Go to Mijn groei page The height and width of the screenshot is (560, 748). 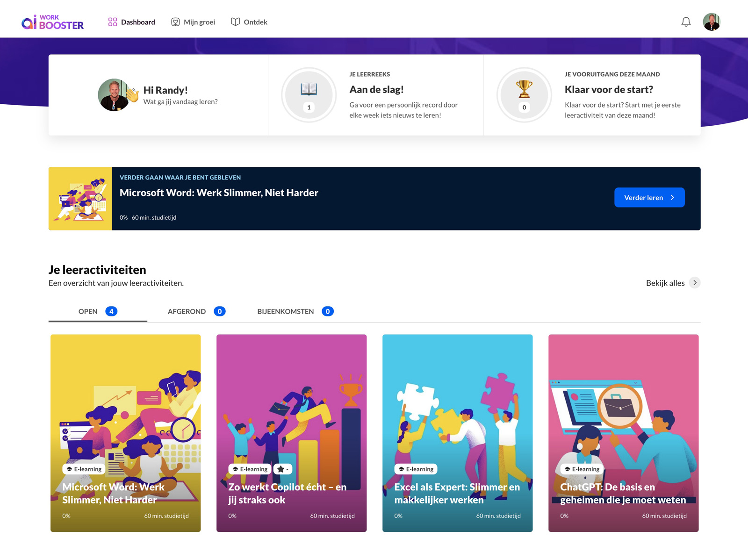click(193, 22)
